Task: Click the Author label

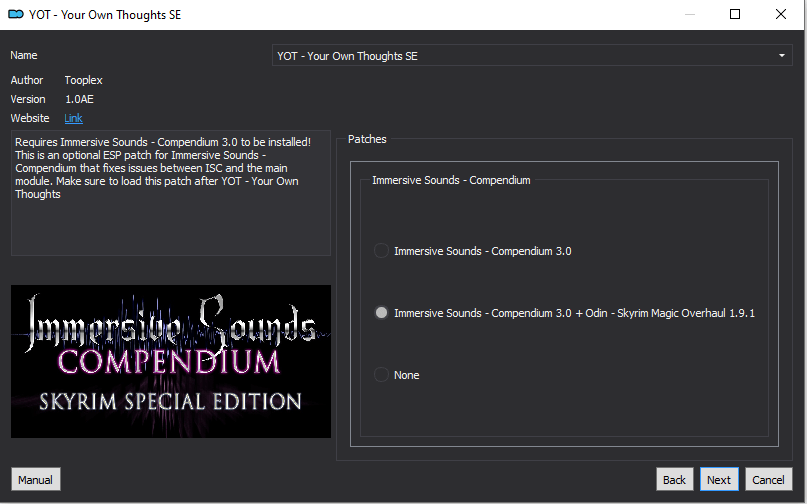Action: tap(27, 80)
